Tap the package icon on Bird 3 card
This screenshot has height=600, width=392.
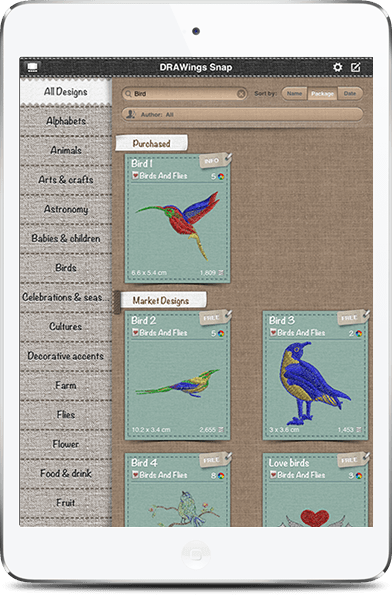[x=273, y=333]
